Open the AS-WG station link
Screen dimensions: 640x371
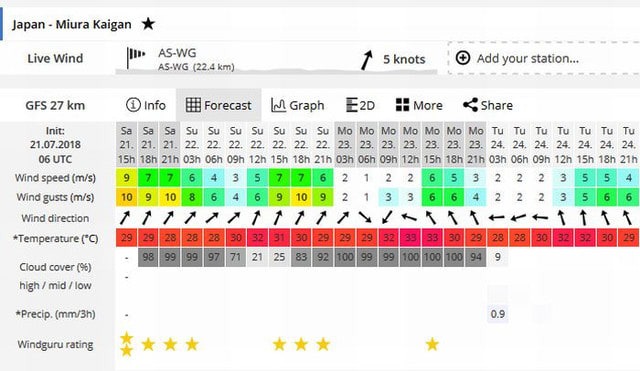coord(177,53)
